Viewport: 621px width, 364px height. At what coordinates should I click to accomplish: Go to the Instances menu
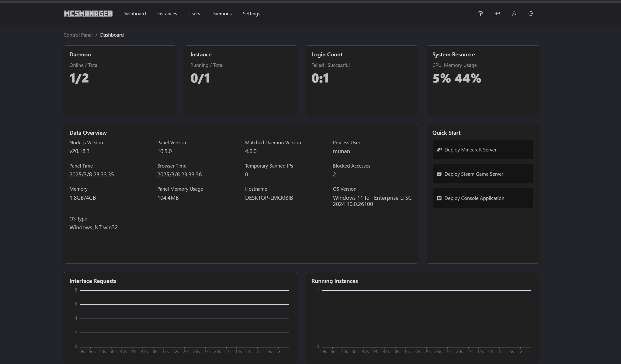click(x=167, y=14)
